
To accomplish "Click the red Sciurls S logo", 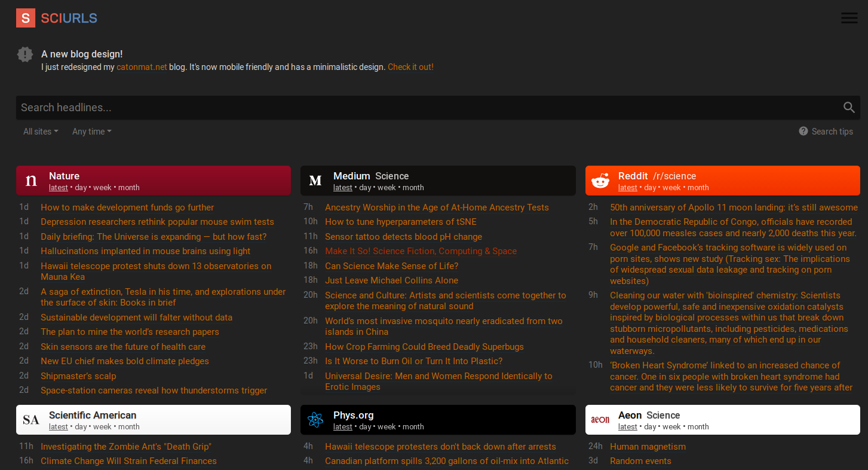I will 25,19.
